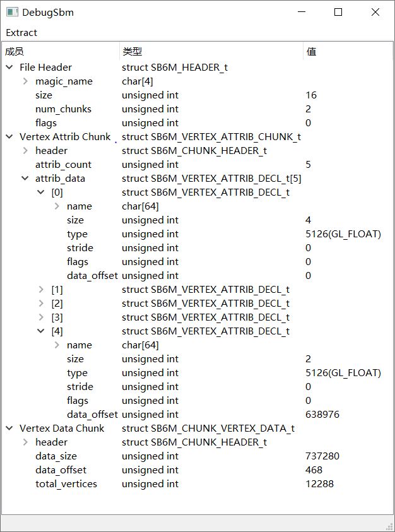Expand the [2] attribute element
Screen dimensions: 395x532
pyautogui.click(x=41, y=304)
